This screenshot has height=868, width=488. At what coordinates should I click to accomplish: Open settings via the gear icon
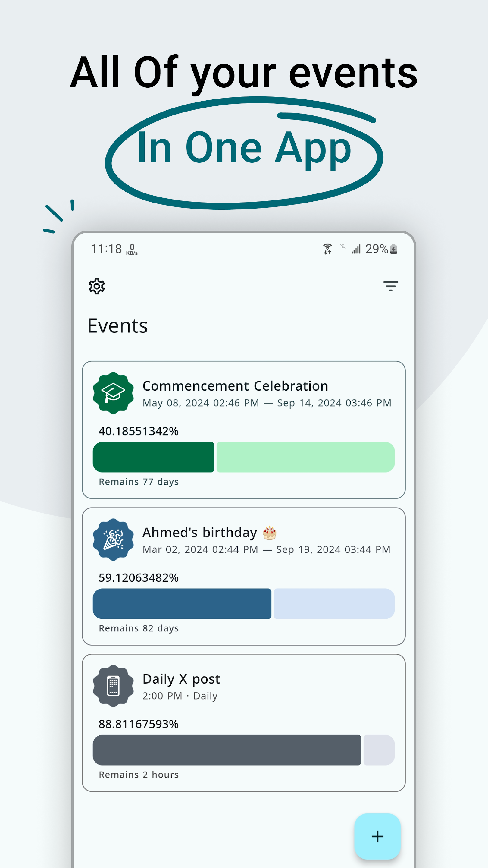pyautogui.click(x=97, y=286)
